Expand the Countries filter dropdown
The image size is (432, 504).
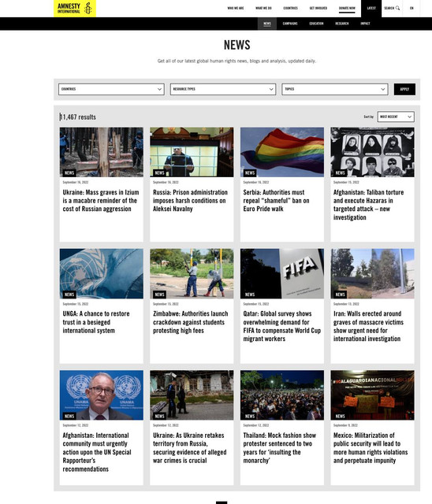pyautogui.click(x=111, y=89)
